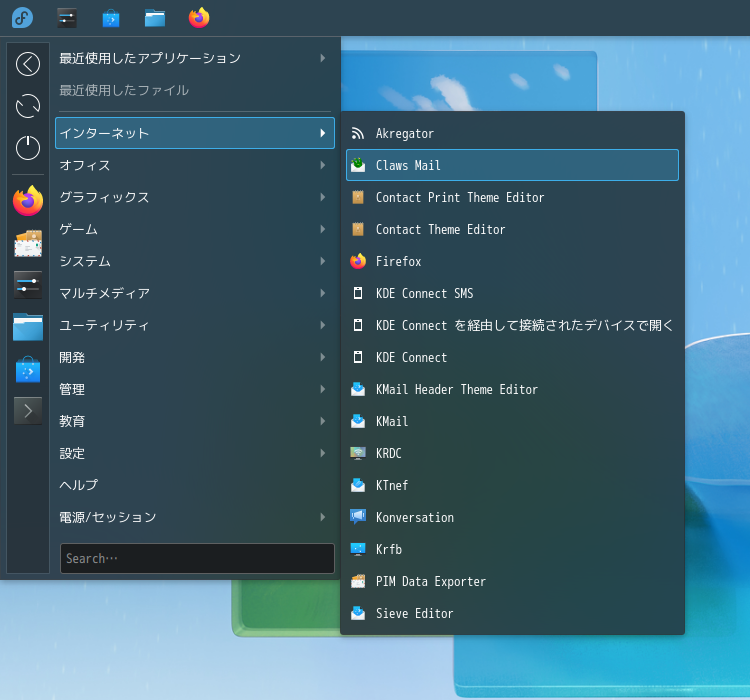Screen dimensions: 750x700
Task: Launch KMail from the submenu
Action: pos(512,421)
